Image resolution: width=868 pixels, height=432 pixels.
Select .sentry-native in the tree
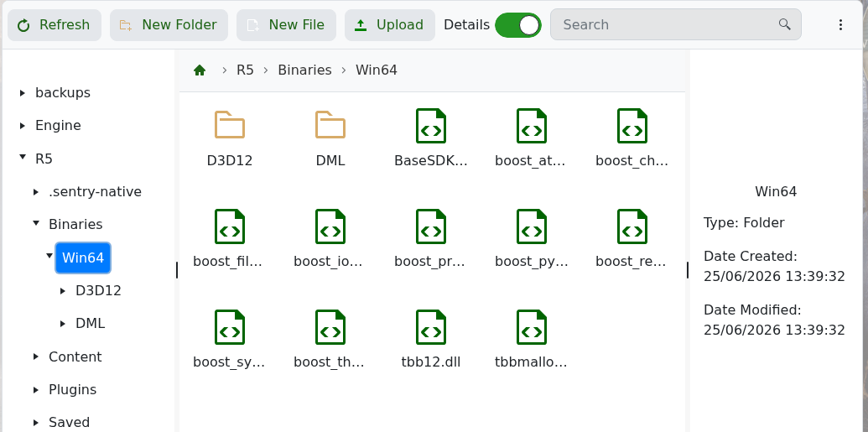tap(96, 191)
